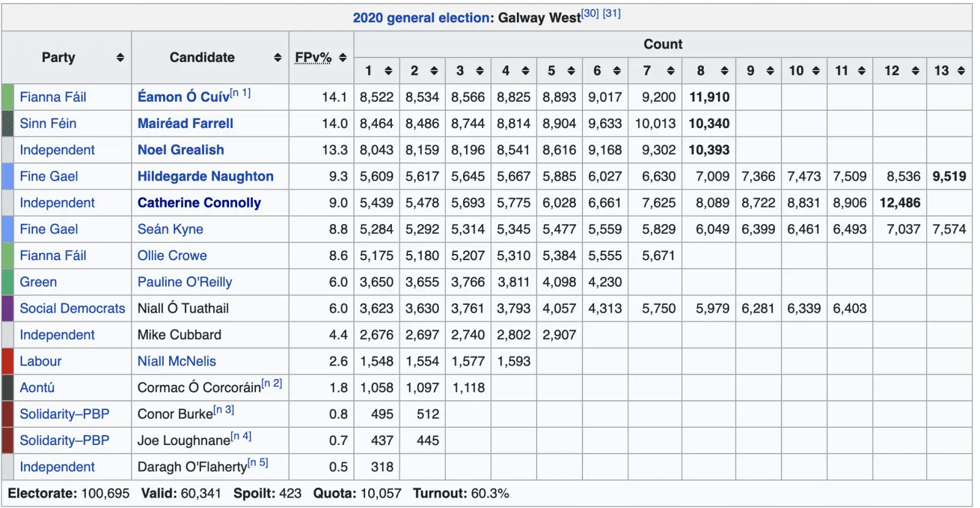Sort by Count 8 column
Screen dimensions: 980x508
coord(725,71)
